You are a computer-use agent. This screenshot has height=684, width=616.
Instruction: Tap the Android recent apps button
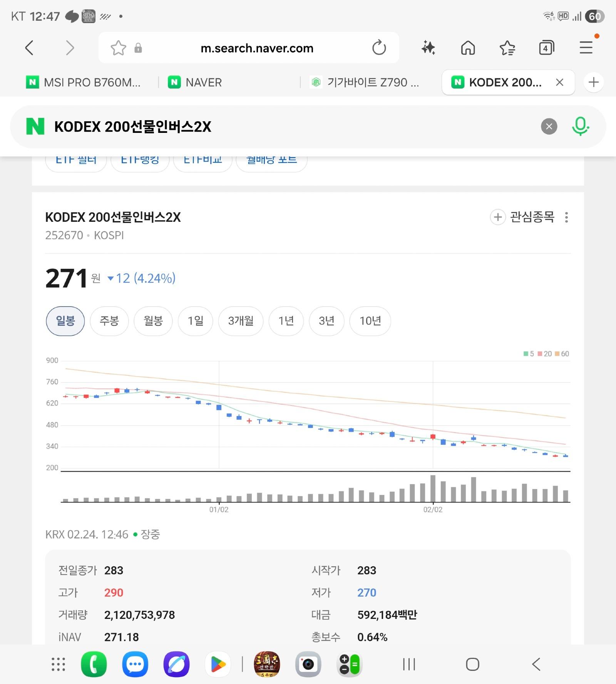pyautogui.click(x=409, y=664)
